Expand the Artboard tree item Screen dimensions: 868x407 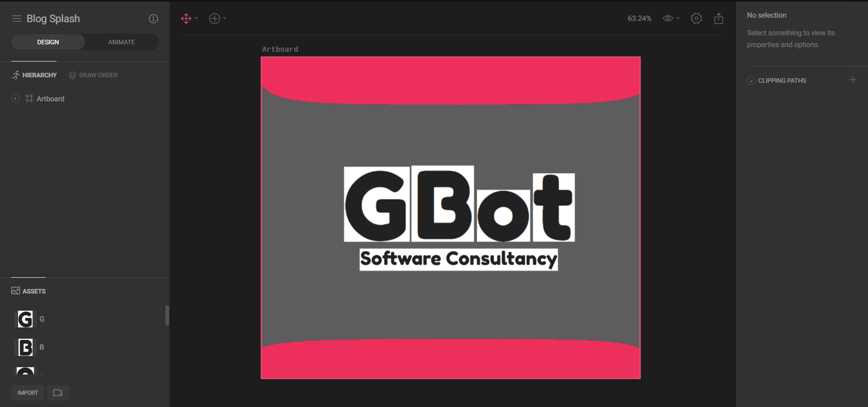pyautogui.click(x=15, y=99)
